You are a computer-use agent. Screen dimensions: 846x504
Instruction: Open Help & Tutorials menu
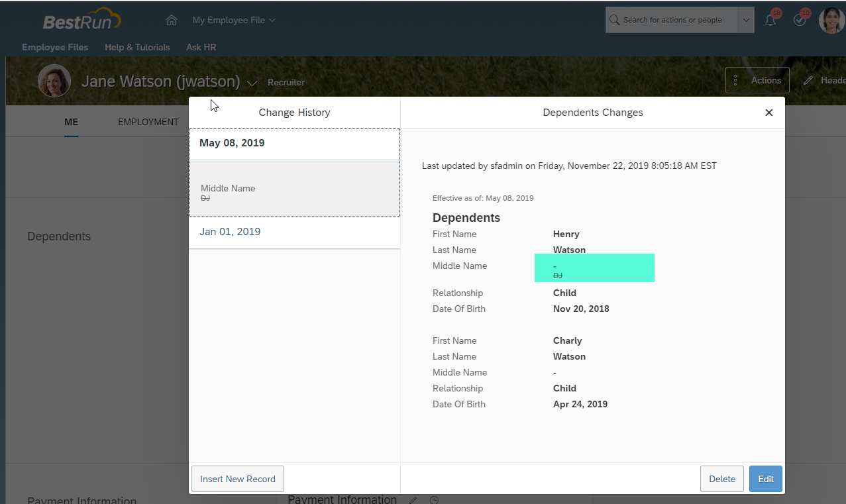coord(137,47)
